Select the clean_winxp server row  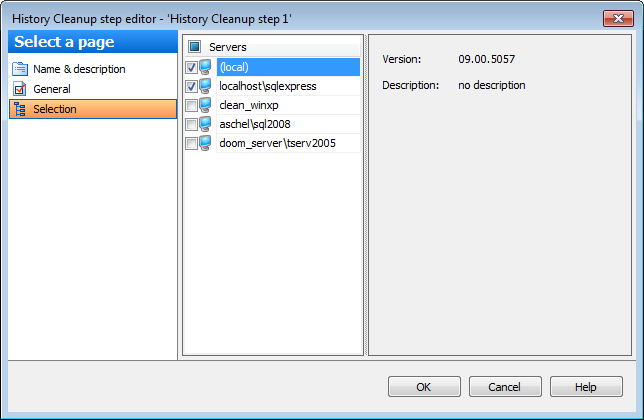[x=288, y=105]
